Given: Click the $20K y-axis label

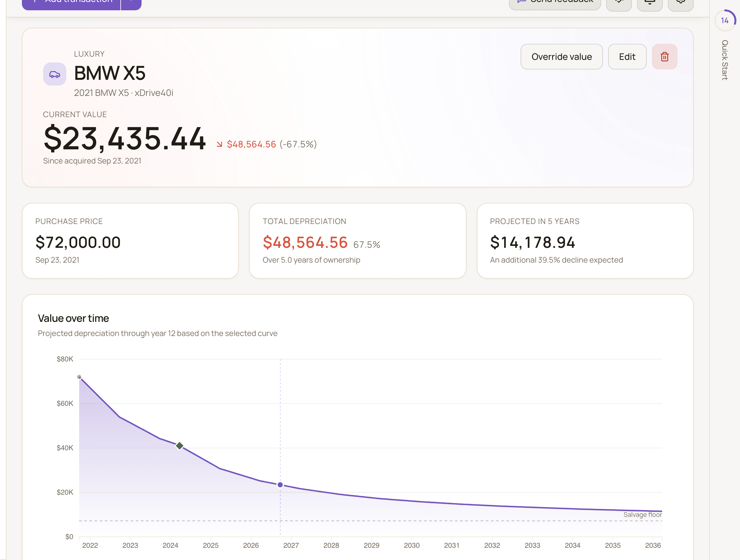Looking at the screenshot, I should [x=65, y=492].
